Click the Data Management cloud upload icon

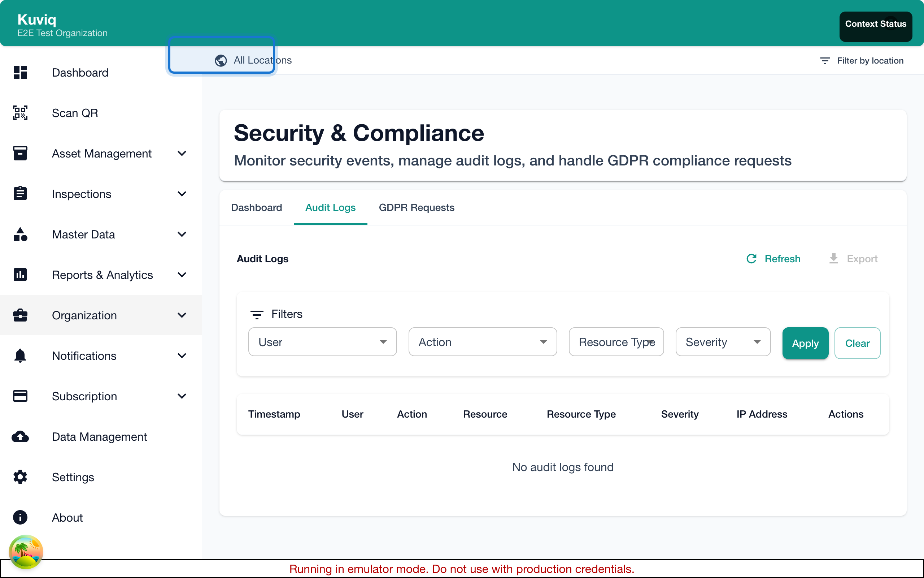pos(20,436)
